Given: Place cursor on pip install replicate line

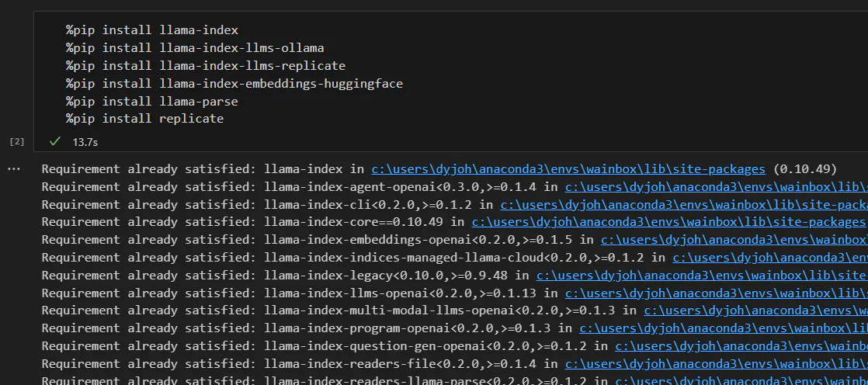Looking at the screenshot, I should (145, 119).
